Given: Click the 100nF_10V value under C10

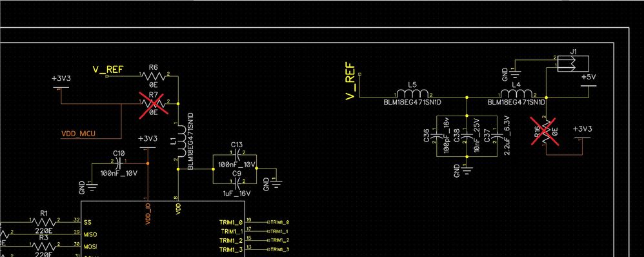Looking at the screenshot, I should pyautogui.click(x=119, y=173).
